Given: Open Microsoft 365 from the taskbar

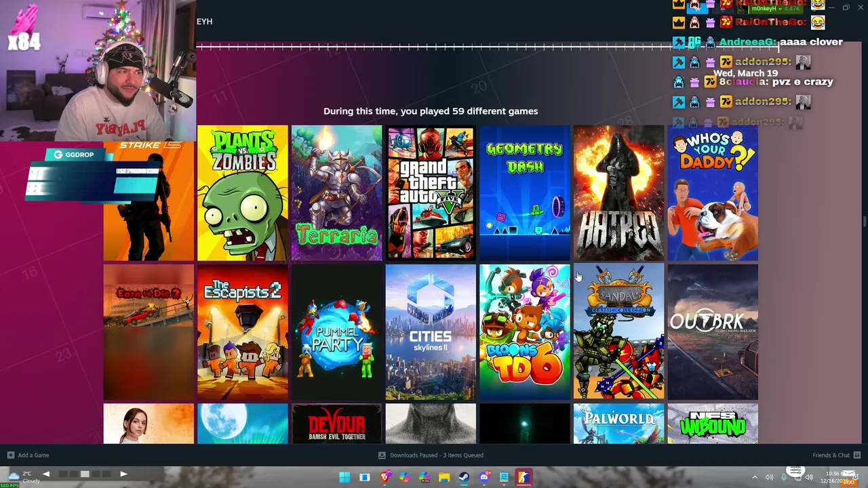Looking at the screenshot, I should [x=425, y=477].
